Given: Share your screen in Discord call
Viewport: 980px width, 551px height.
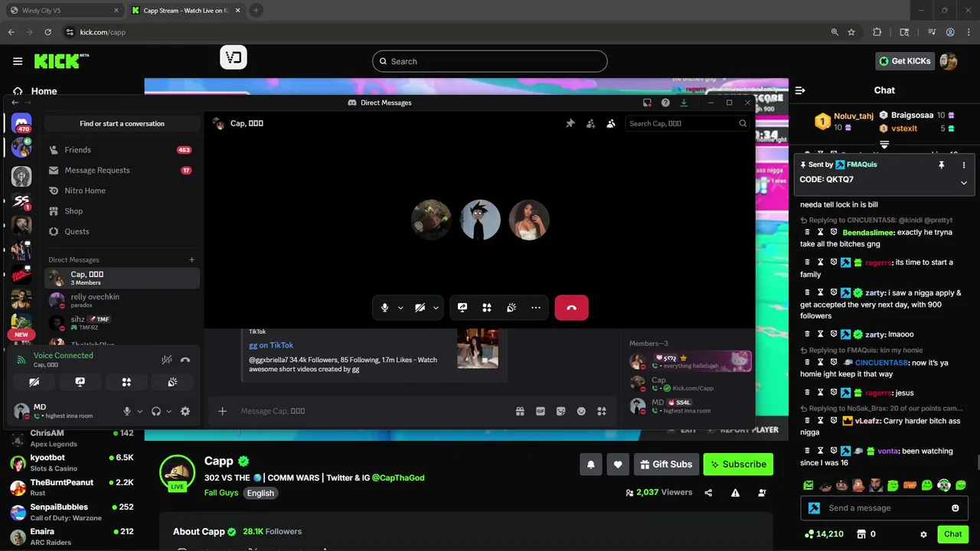Looking at the screenshot, I should 462,308.
